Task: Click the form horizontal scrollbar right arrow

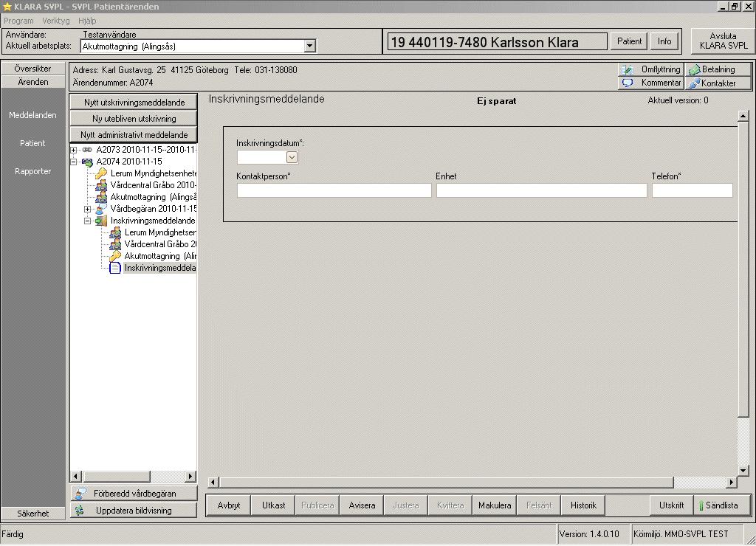Action: (732, 482)
